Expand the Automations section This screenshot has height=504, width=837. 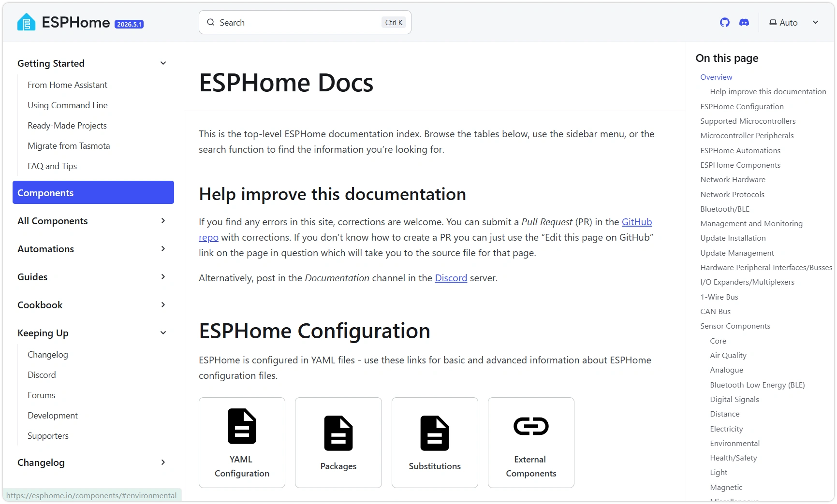click(x=163, y=249)
